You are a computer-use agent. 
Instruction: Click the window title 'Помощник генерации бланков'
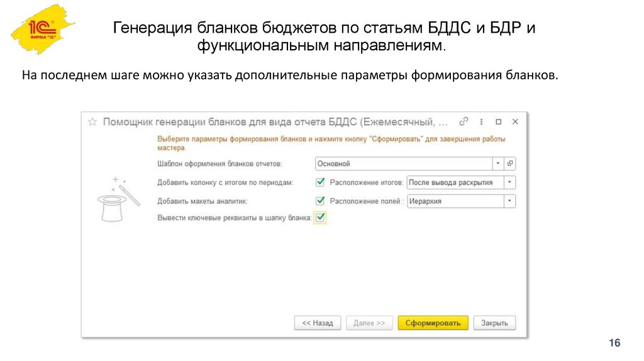(275, 122)
